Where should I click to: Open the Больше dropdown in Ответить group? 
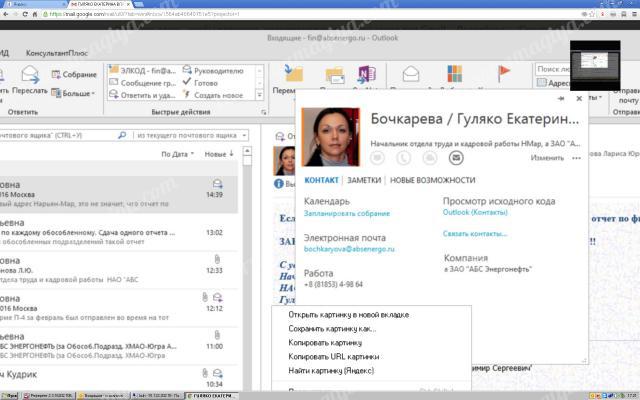73,93
